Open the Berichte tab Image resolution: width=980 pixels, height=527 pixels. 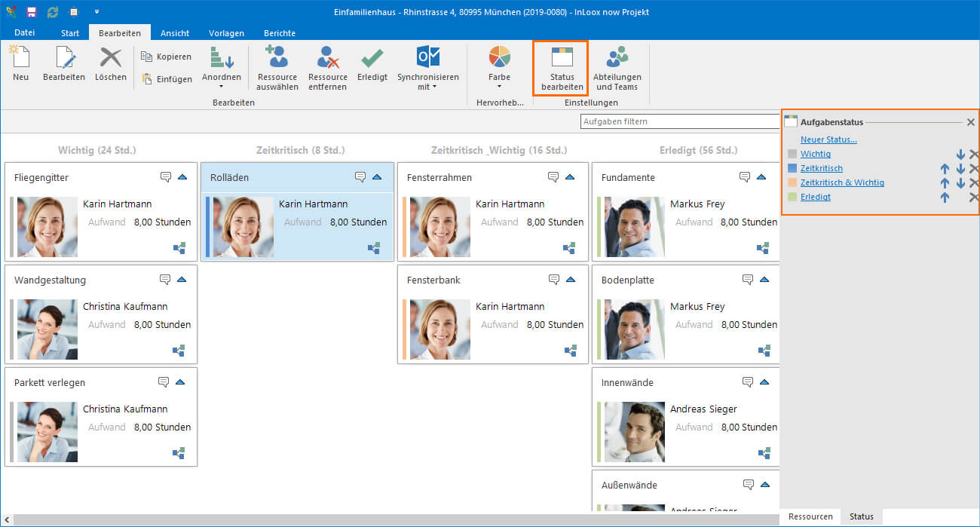(280, 33)
